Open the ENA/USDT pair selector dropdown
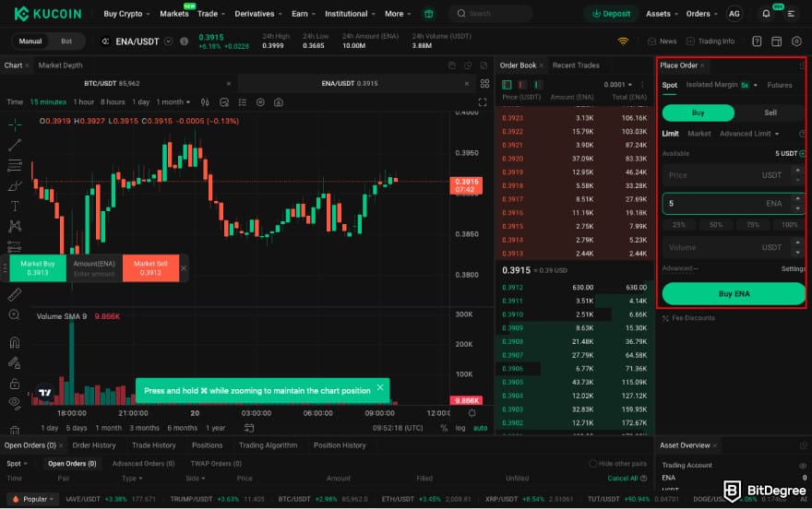The width and height of the screenshot is (812, 509). pyautogui.click(x=168, y=41)
